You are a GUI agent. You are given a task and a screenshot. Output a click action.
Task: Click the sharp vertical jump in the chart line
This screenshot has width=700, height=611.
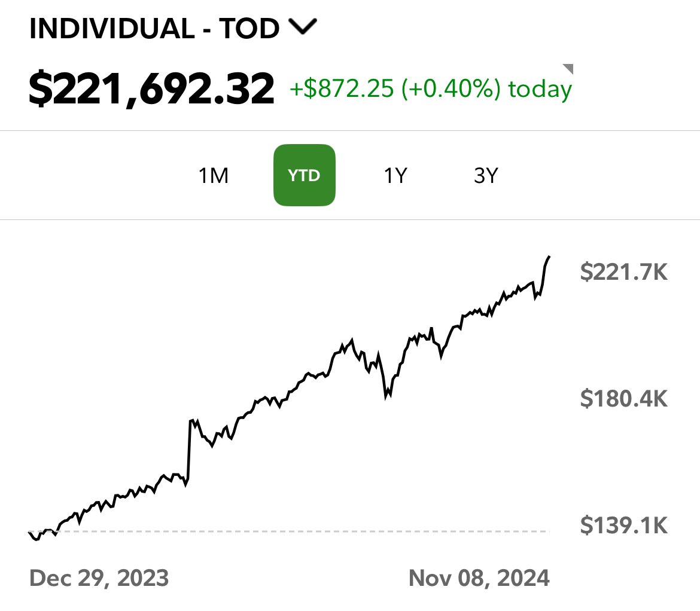pos(189,448)
